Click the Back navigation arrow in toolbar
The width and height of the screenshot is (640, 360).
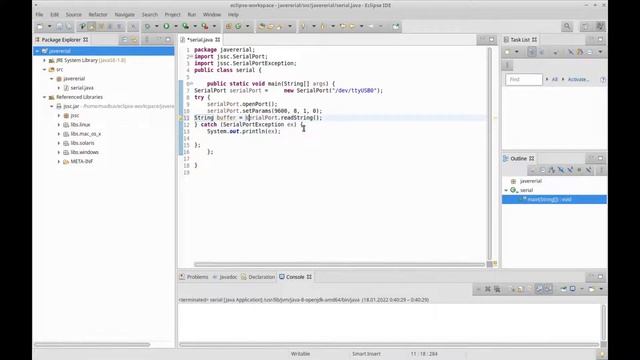(x=352, y=27)
